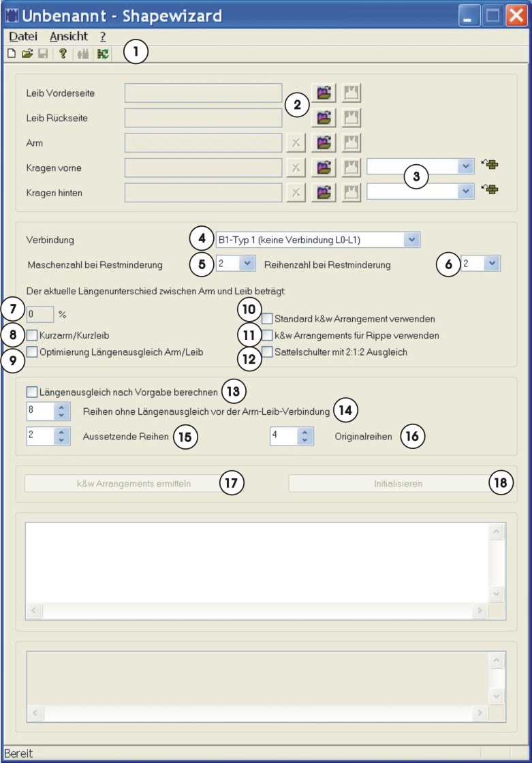Image resolution: width=532 pixels, height=763 pixels.
Task: Toggle Sattelschulter mit 2:1:2 Ausgleich
Action: pos(268,352)
